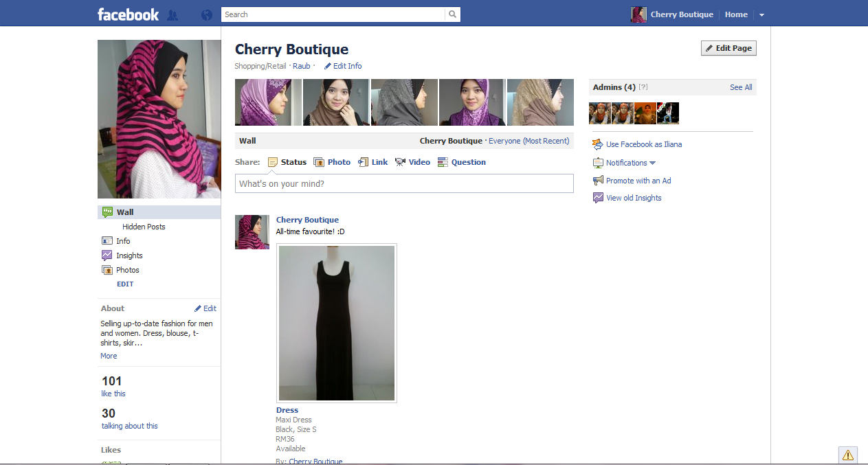Click the Question poll icon
The width and height of the screenshot is (868, 465).
pyautogui.click(x=443, y=162)
